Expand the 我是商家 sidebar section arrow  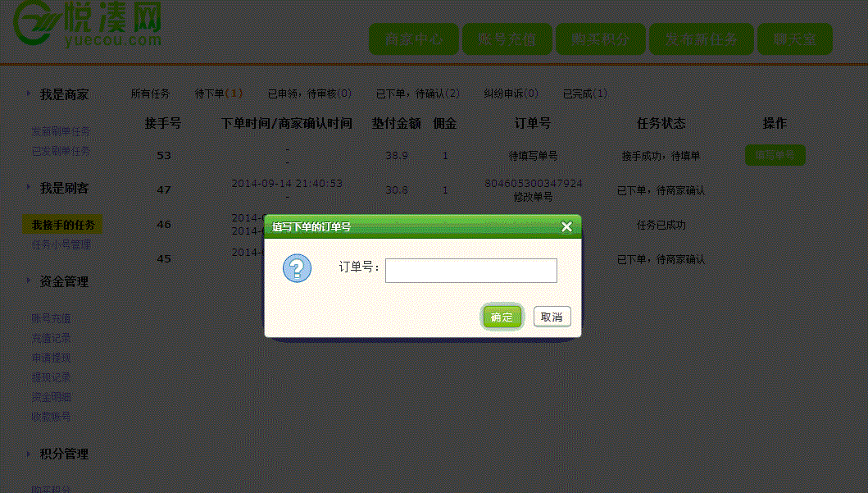click(x=29, y=94)
